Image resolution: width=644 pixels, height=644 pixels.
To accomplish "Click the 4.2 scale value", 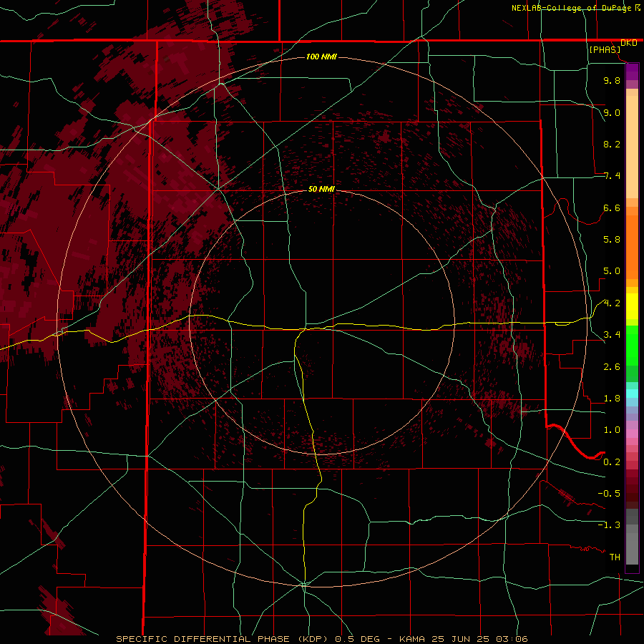I will [612, 303].
